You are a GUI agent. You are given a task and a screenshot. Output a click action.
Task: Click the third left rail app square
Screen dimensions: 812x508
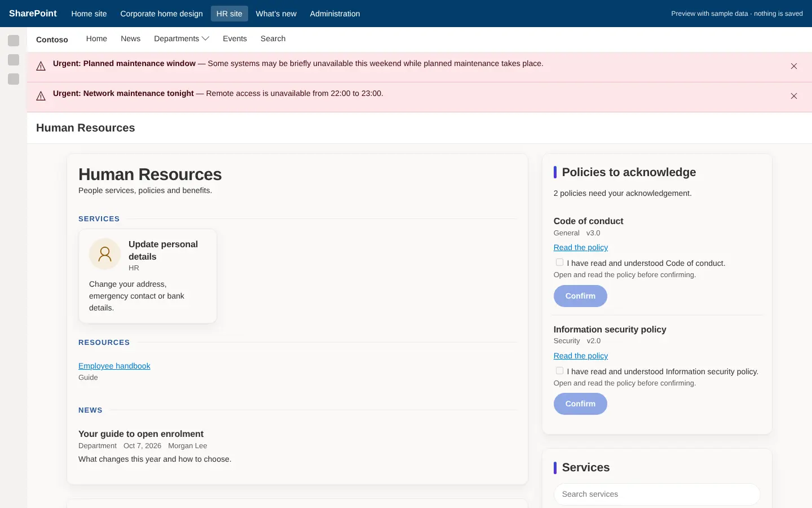[14, 79]
